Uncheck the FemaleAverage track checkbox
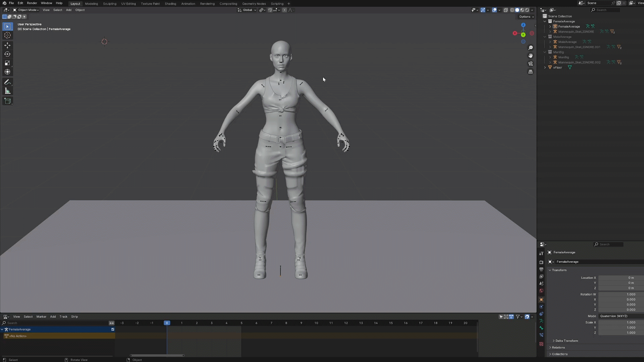 click(113, 329)
